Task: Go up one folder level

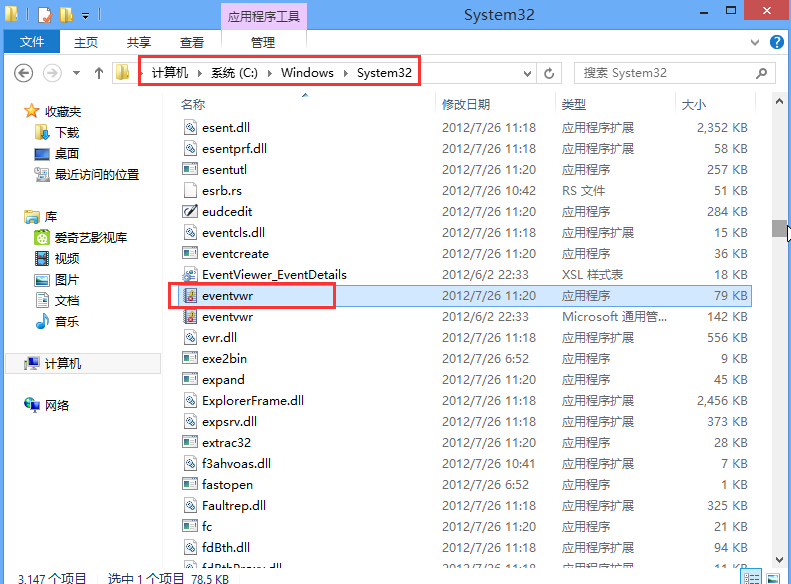Action: pos(99,73)
